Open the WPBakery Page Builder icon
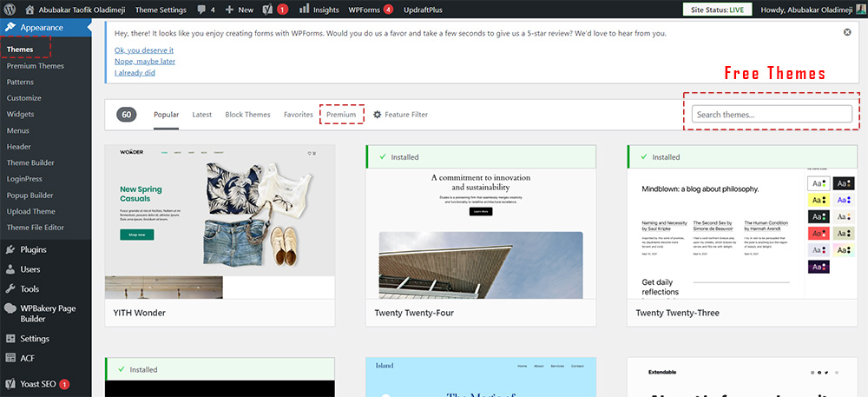The image size is (868, 397). (10, 308)
